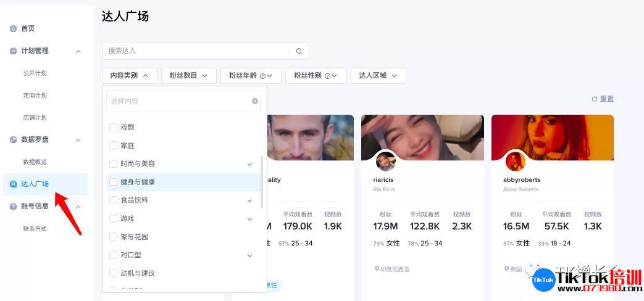Expand 食品饮料 subcategories chevron
The height and width of the screenshot is (301, 644).
249,201
